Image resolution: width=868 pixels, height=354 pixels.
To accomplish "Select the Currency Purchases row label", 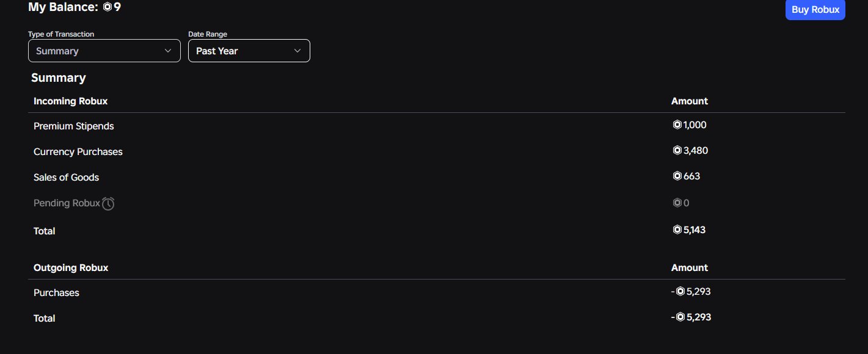I will [x=78, y=152].
